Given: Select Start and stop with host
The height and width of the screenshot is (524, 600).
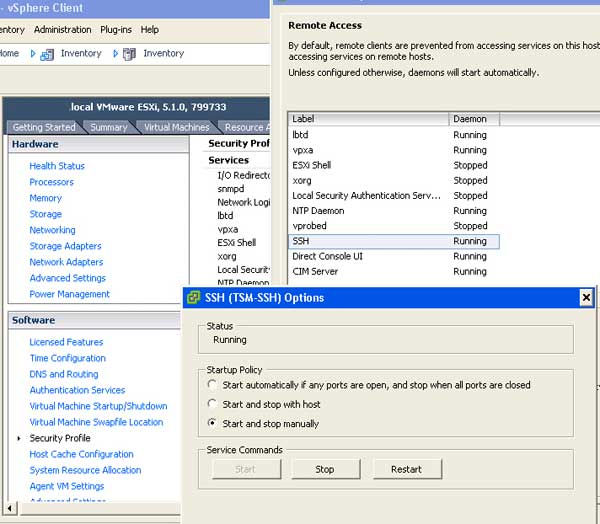Looking at the screenshot, I should pos(212,404).
